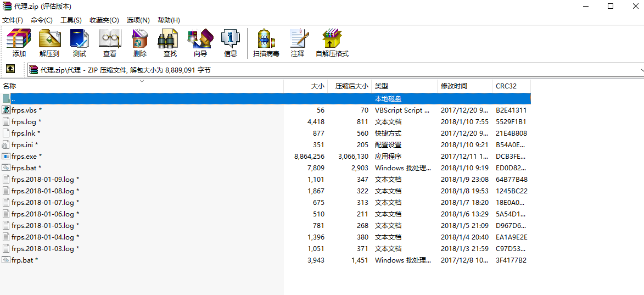Viewport: 644px width, 295px height.
Task: Click CRC32 value B2E41311
Action: point(511,110)
